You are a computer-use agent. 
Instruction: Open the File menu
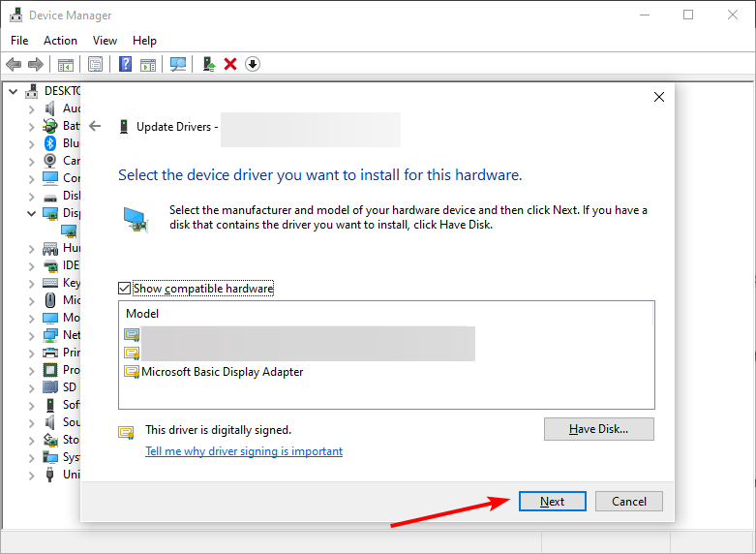19,41
